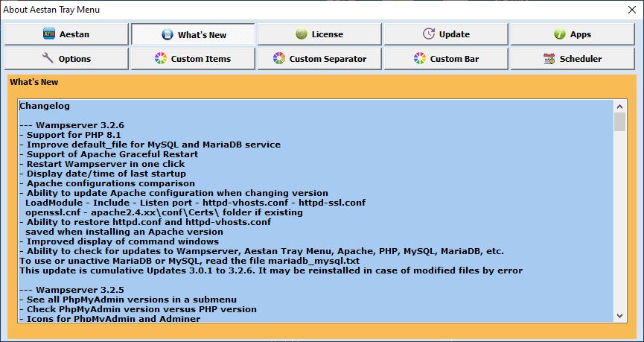
Task: Click "Ability to restore httpd.conf" line
Action: pos(145,222)
